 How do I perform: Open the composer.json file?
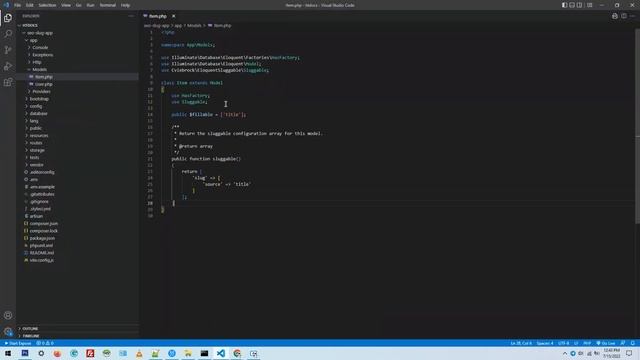pyautogui.click(x=44, y=224)
